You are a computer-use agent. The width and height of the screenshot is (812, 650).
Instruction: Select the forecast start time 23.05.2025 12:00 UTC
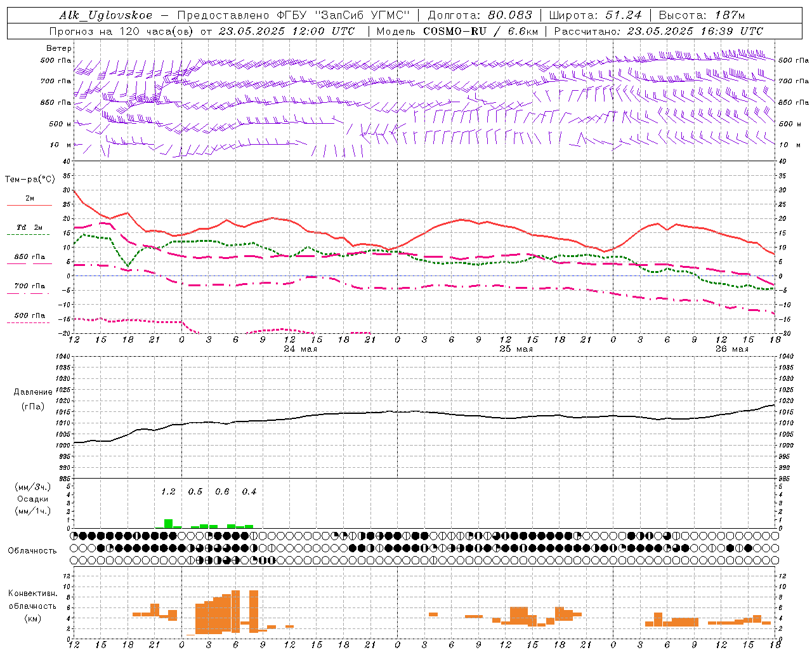[286, 31]
